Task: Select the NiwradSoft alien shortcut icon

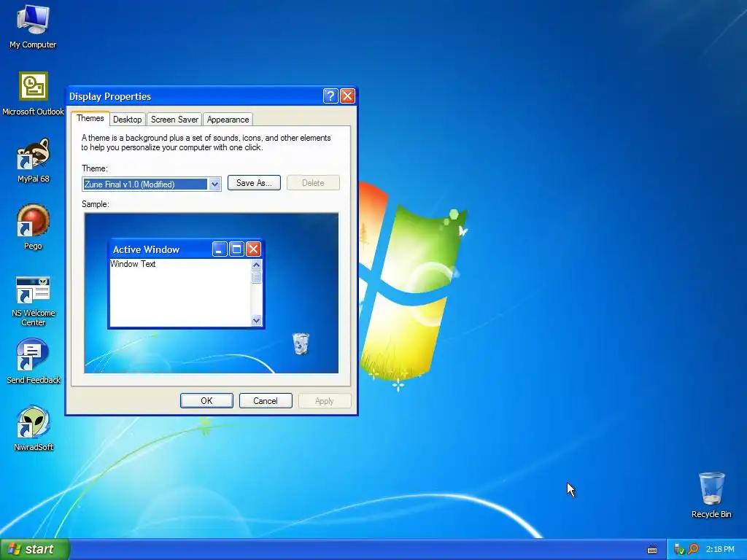Action: point(33,429)
